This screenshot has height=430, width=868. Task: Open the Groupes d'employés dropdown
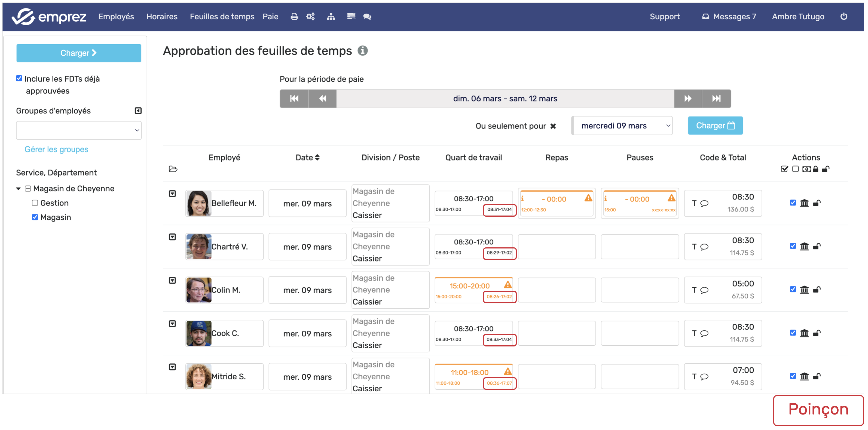coord(78,130)
